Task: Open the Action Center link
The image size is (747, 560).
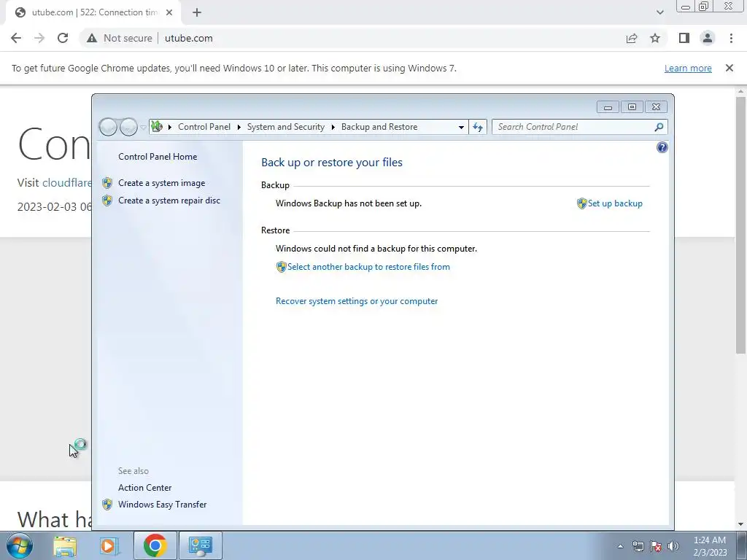Action: (x=145, y=488)
